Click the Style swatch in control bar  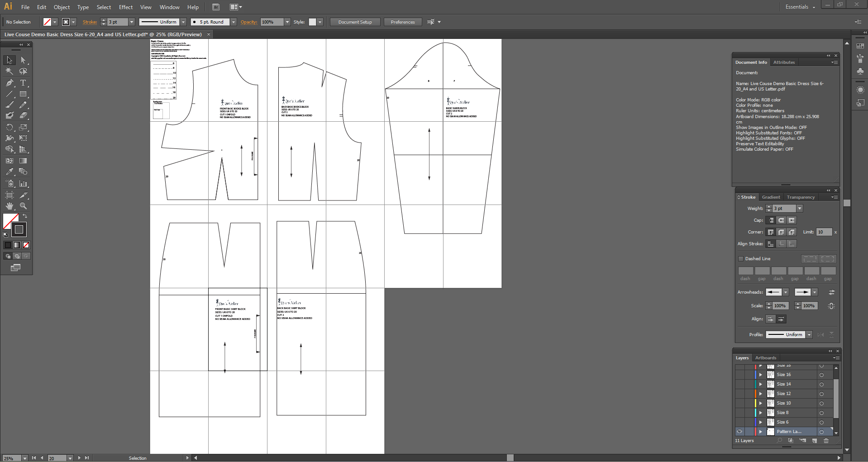click(312, 22)
